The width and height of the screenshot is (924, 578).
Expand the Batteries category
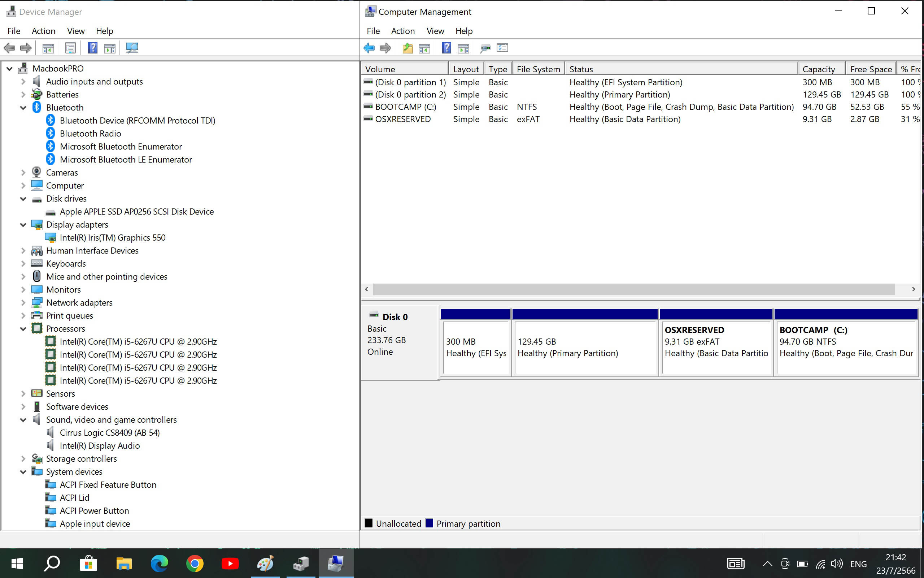(23, 95)
